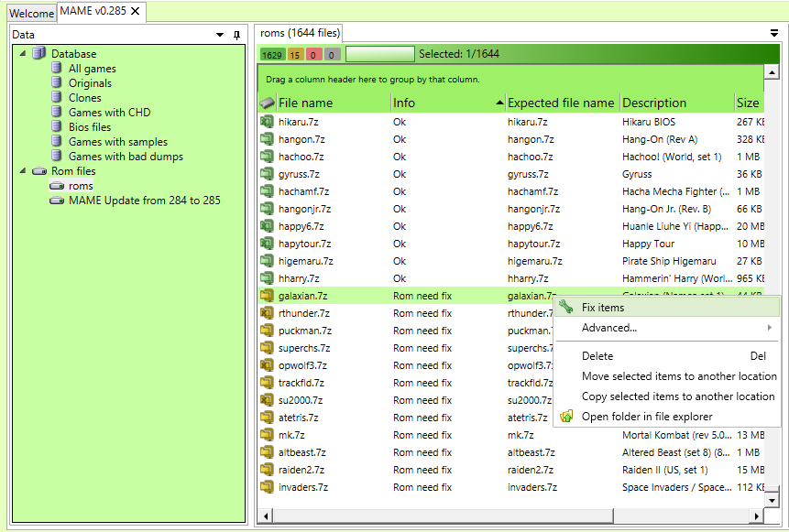Image resolution: width=789 pixels, height=532 pixels.
Task: Click the database icon next to Clones
Action: [x=57, y=98]
